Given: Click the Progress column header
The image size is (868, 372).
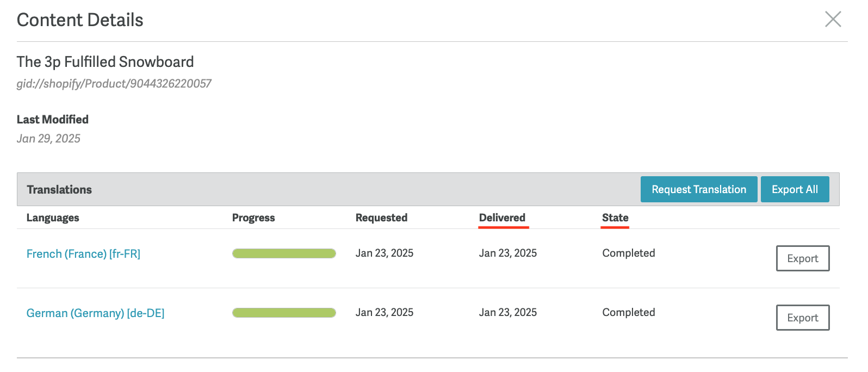Looking at the screenshot, I should 253,218.
